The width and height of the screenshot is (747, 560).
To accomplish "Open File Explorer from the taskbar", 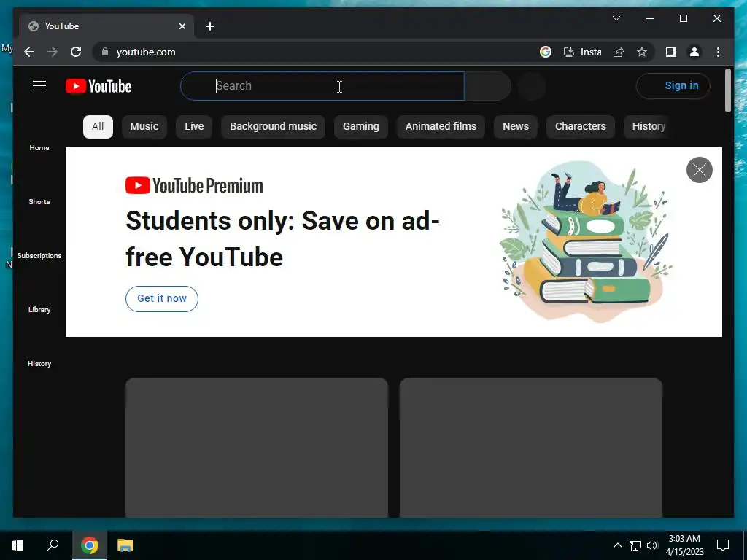I will pyautogui.click(x=125, y=545).
